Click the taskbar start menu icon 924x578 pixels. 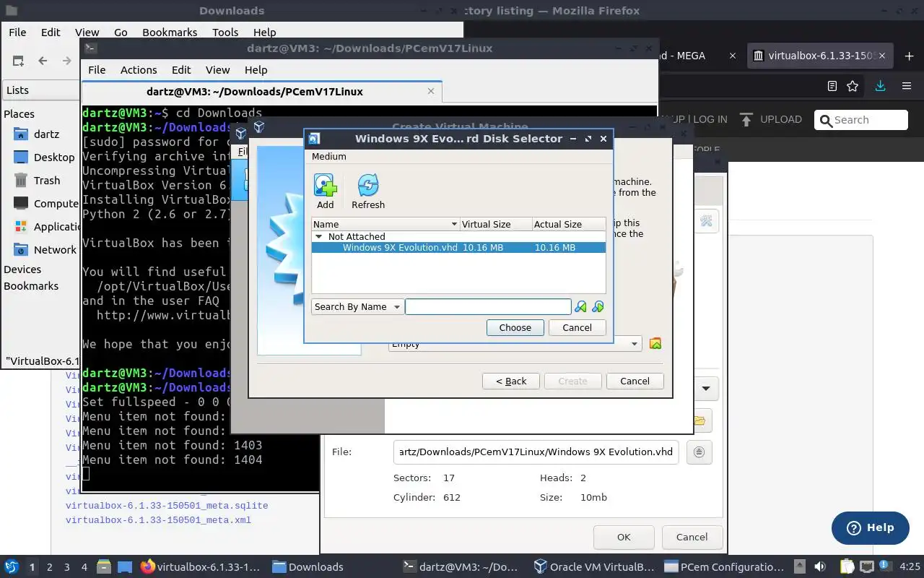12,566
